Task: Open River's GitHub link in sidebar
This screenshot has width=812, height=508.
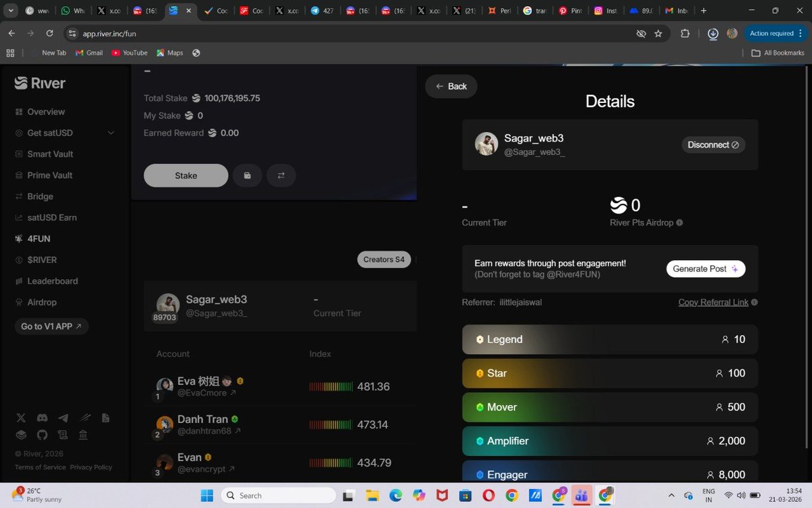Action: [x=42, y=435]
